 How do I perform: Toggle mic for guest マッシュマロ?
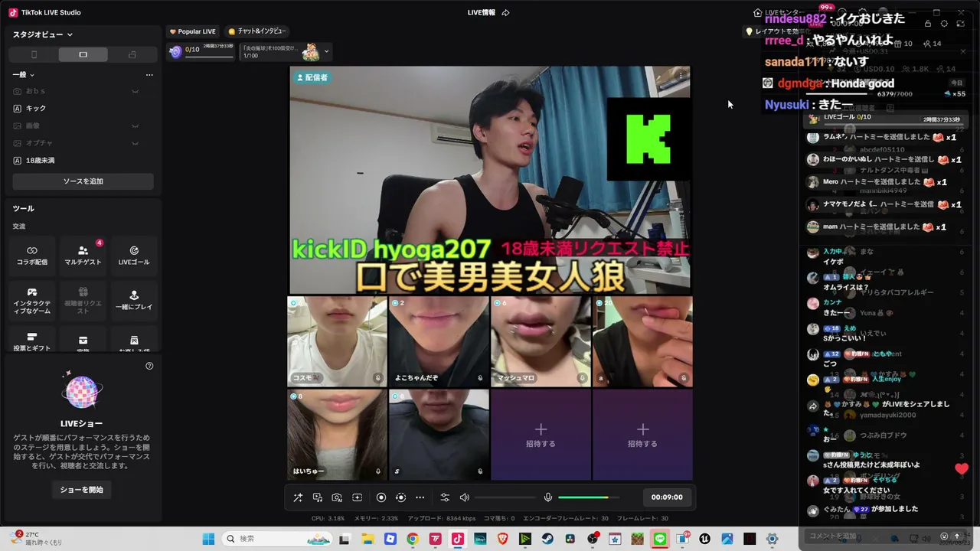[x=582, y=378]
